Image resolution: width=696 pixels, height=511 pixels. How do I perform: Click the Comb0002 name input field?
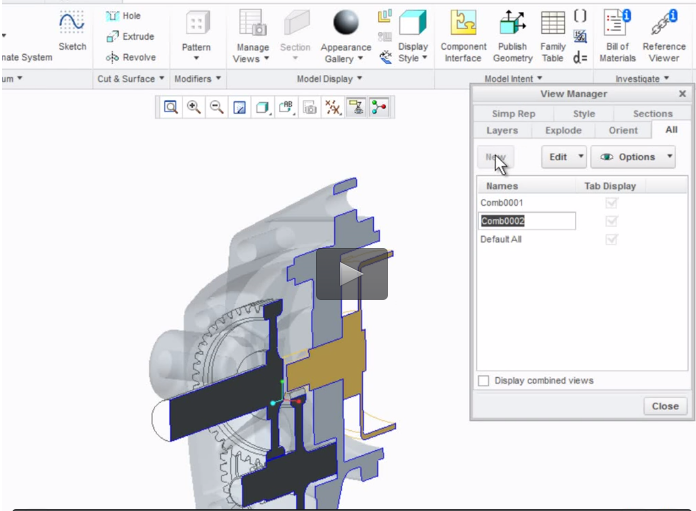527,221
